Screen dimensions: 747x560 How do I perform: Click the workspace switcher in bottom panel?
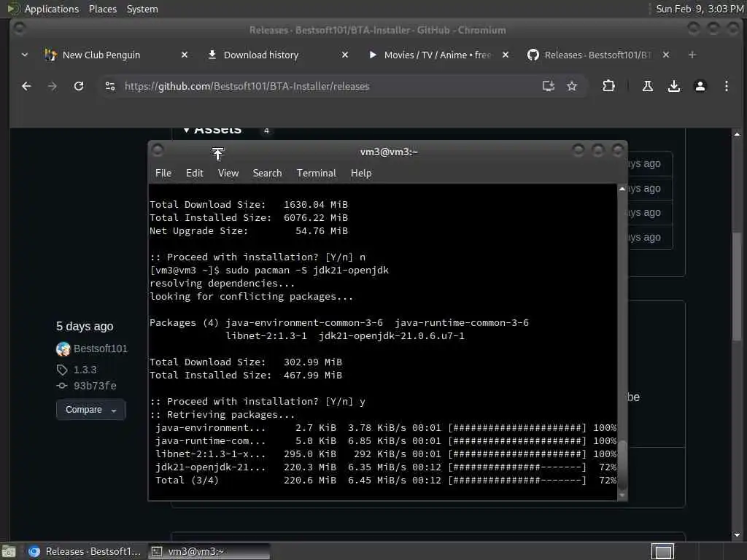662,551
